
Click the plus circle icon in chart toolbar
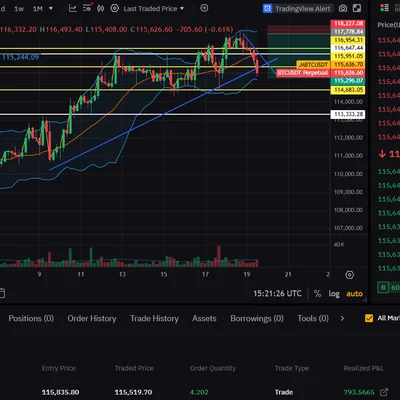pyautogui.click(x=204, y=8)
